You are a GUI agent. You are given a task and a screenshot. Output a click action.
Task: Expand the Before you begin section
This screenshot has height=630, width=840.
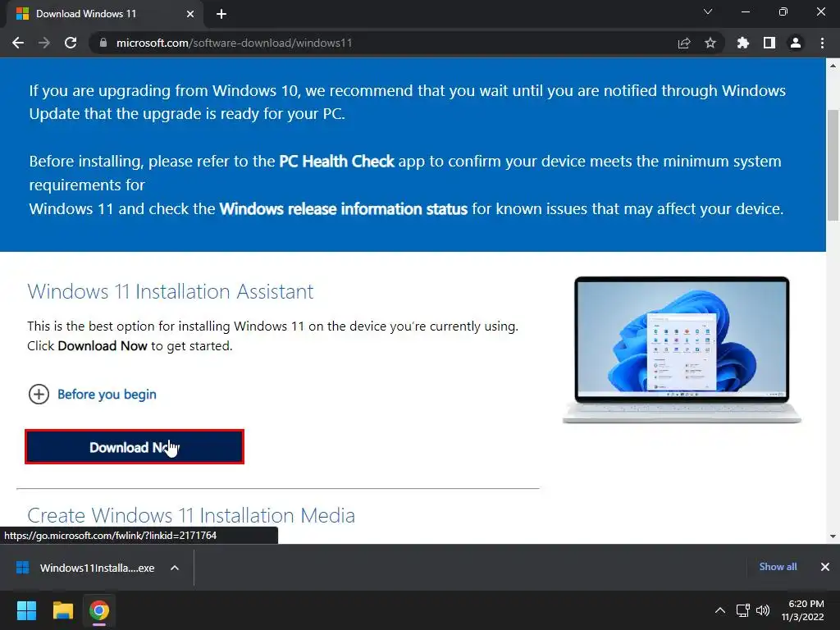[x=92, y=395]
